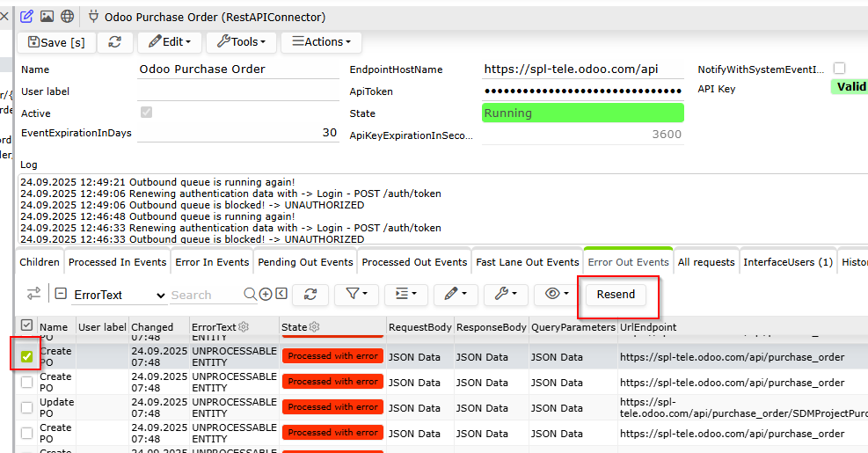Open the Actions dropdown menu

[x=322, y=42]
